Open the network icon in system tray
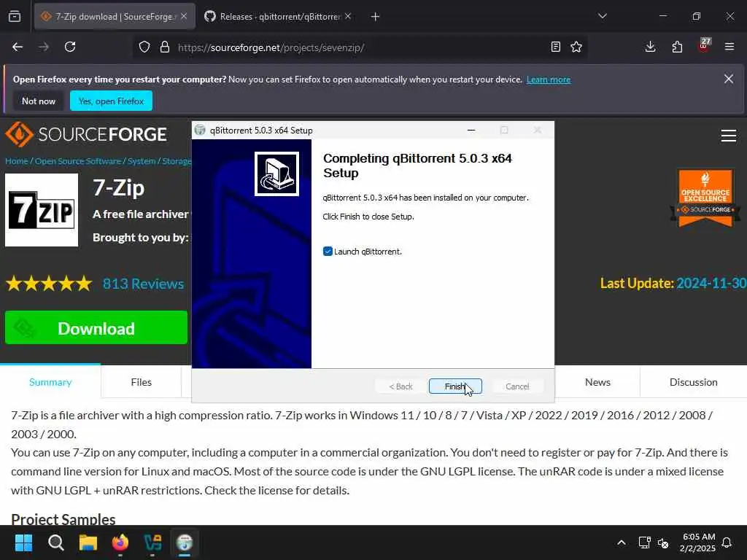 644,542
